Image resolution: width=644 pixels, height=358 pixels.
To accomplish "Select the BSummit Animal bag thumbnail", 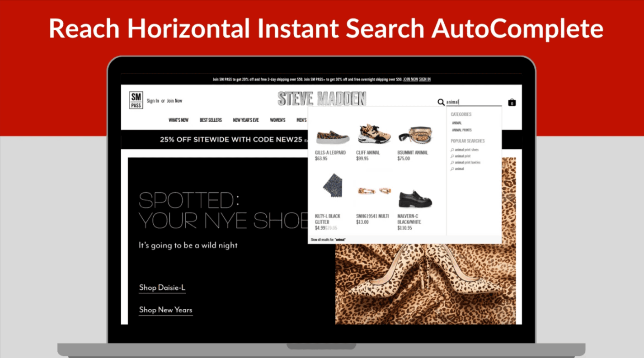I will 415,136.
